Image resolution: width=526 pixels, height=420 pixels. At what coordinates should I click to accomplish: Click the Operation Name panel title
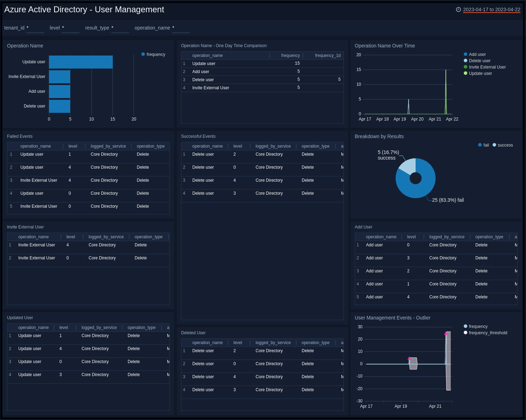pos(25,46)
